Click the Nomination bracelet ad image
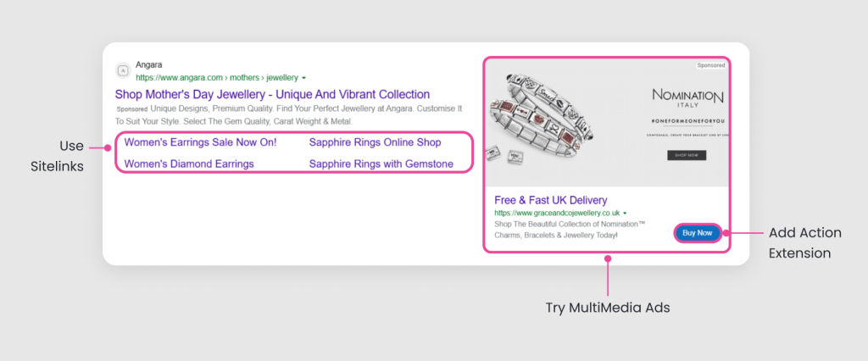868x361 pixels. click(606, 123)
